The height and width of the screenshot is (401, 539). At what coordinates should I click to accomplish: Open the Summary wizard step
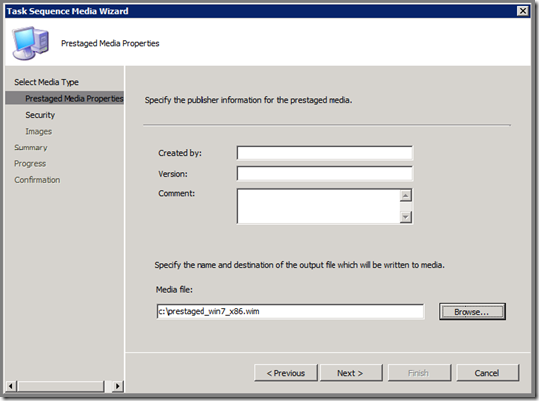pyautogui.click(x=31, y=147)
